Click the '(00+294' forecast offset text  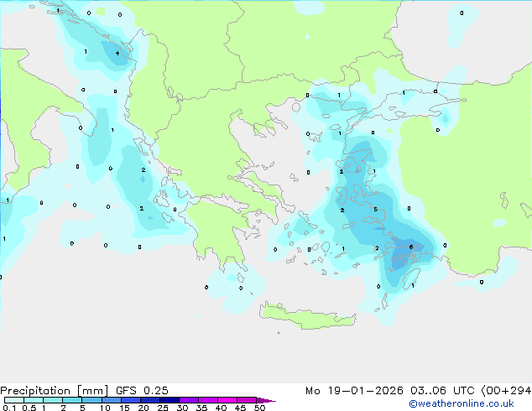[506, 391]
